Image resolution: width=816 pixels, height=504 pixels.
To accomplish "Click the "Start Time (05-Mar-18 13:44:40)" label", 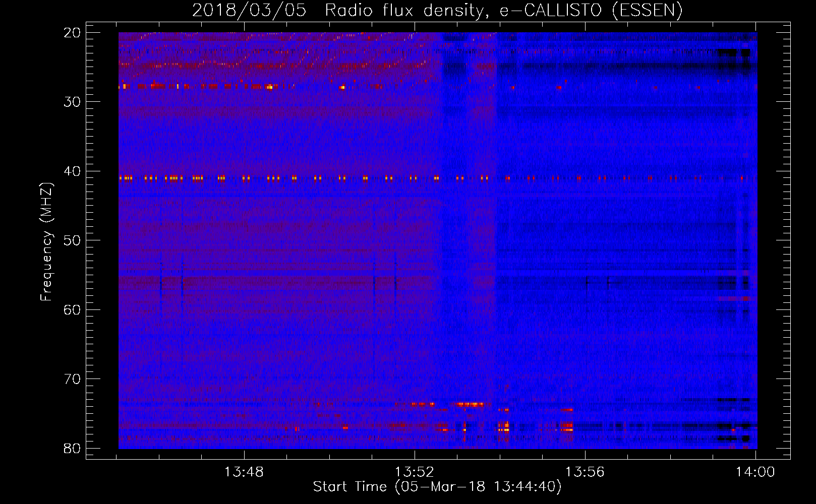I will click(437, 487).
